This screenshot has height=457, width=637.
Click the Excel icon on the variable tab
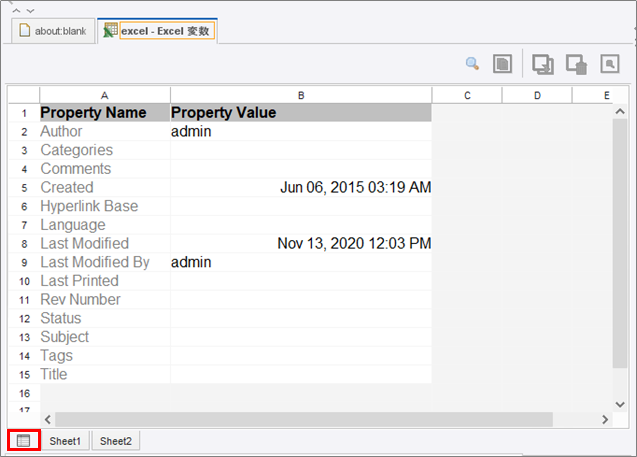(x=110, y=30)
